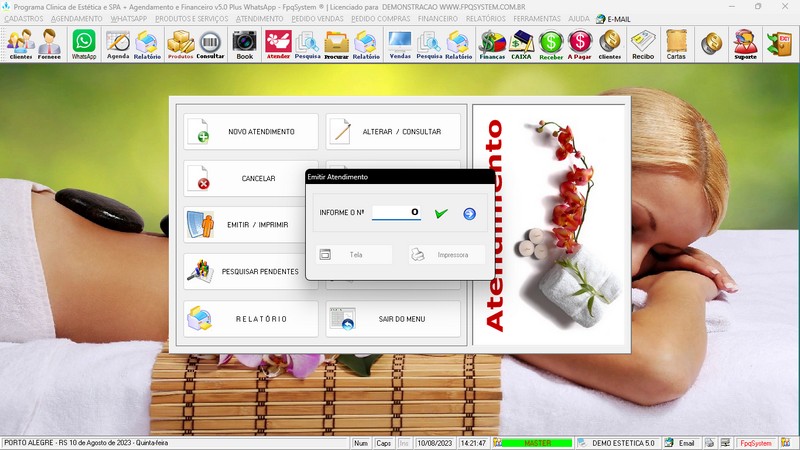Screen dimensions: 800x450
Task: Open the Agenda toolbar icon
Action: [118, 44]
